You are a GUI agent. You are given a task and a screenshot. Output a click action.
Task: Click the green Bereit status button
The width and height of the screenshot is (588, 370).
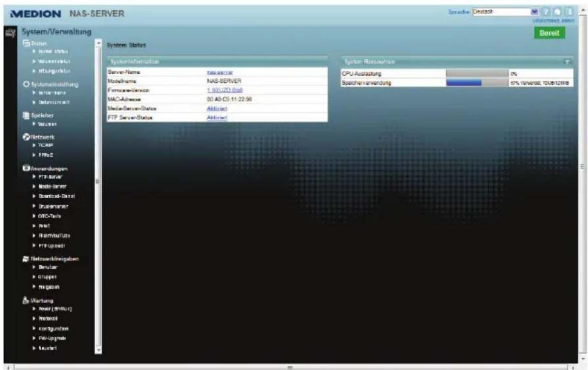549,33
